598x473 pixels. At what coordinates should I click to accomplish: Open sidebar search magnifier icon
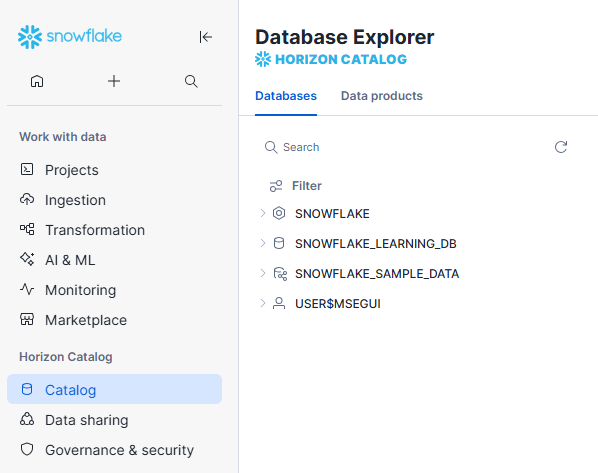coord(191,81)
